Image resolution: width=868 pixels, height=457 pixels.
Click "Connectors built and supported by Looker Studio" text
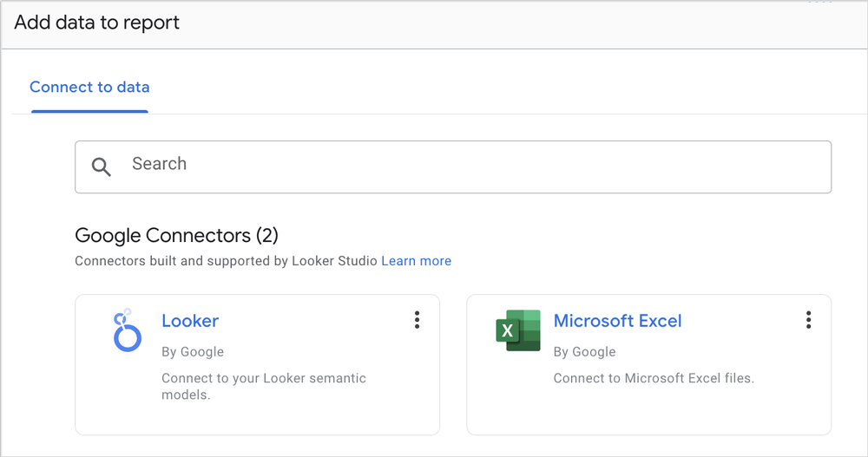click(x=227, y=260)
